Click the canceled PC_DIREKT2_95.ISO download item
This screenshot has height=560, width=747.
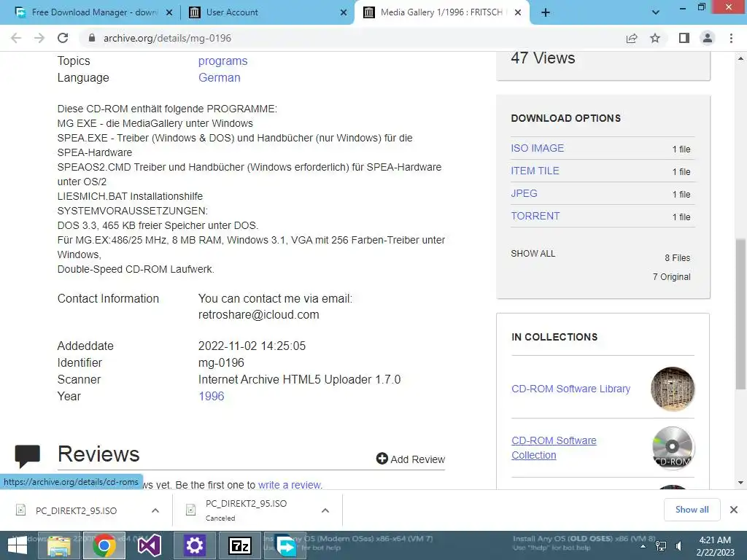pyautogui.click(x=247, y=510)
